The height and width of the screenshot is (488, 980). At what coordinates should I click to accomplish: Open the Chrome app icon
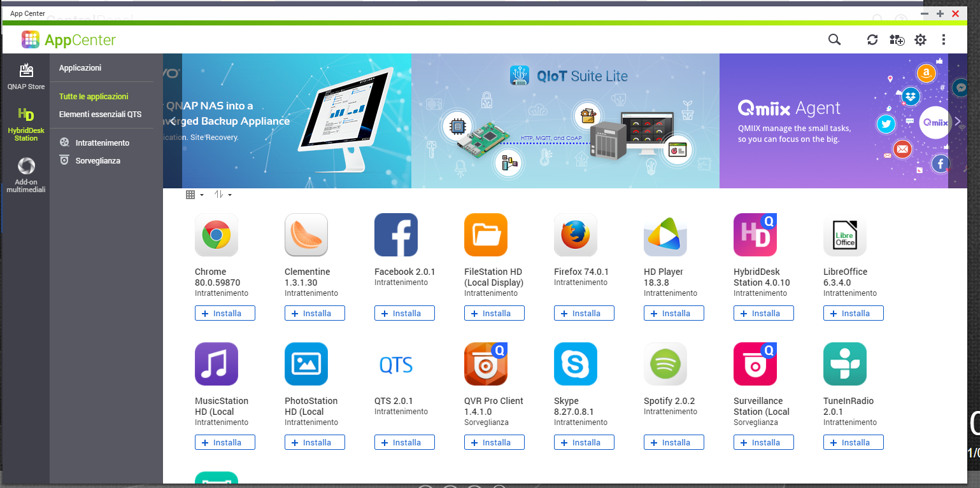coord(217,235)
